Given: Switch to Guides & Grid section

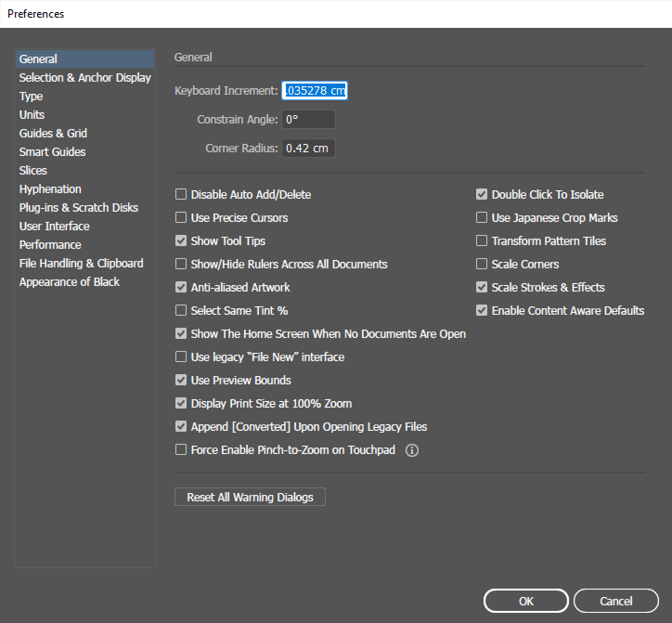Looking at the screenshot, I should [x=53, y=134].
